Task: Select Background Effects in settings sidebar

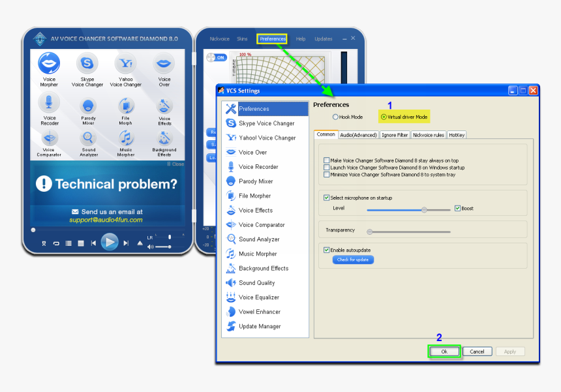Action: tap(265, 268)
